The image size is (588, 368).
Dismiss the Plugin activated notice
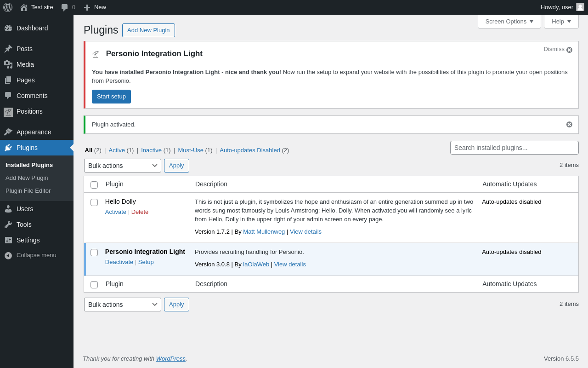(x=569, y=125)
